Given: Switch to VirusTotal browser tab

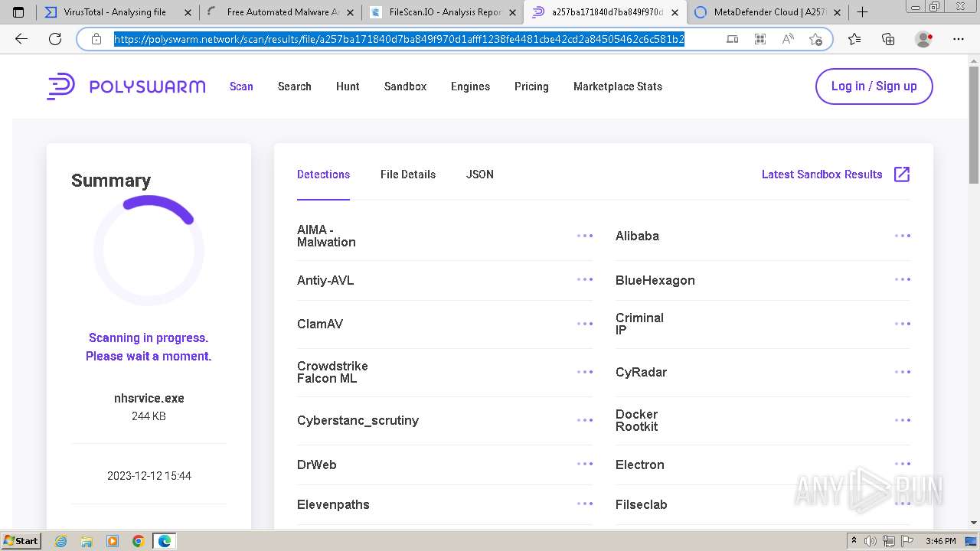Looking at the screenshot, I should point(116,12).
